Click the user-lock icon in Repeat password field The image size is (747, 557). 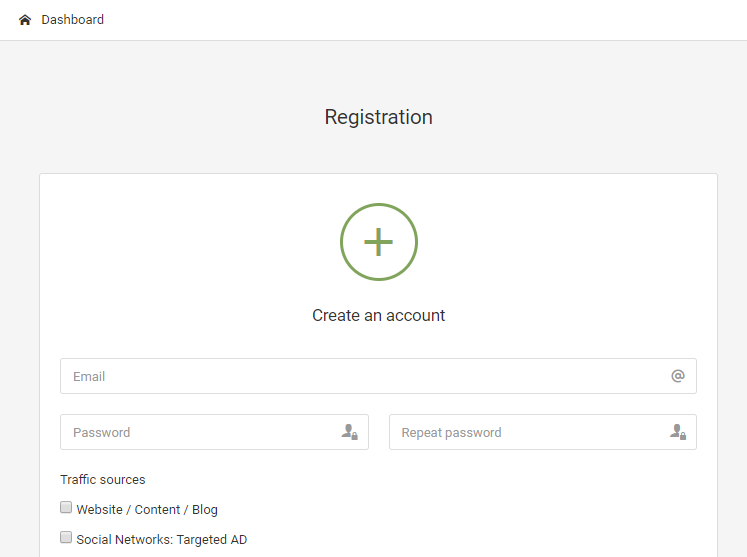(677, 432)
